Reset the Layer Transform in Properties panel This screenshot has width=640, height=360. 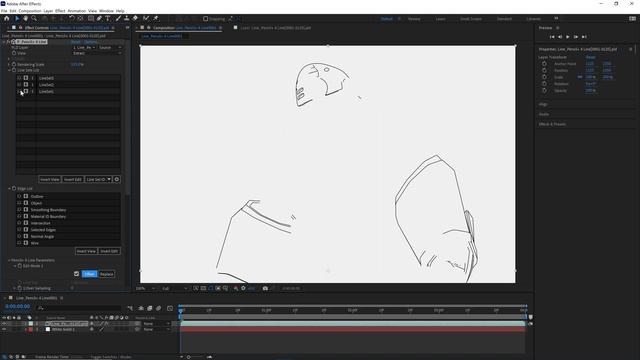(591, 57)
